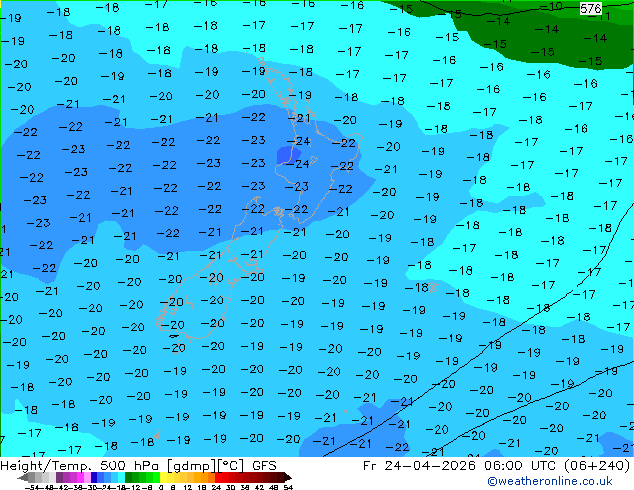Click the Chatham Islands outline east of New Zealand

433,287
